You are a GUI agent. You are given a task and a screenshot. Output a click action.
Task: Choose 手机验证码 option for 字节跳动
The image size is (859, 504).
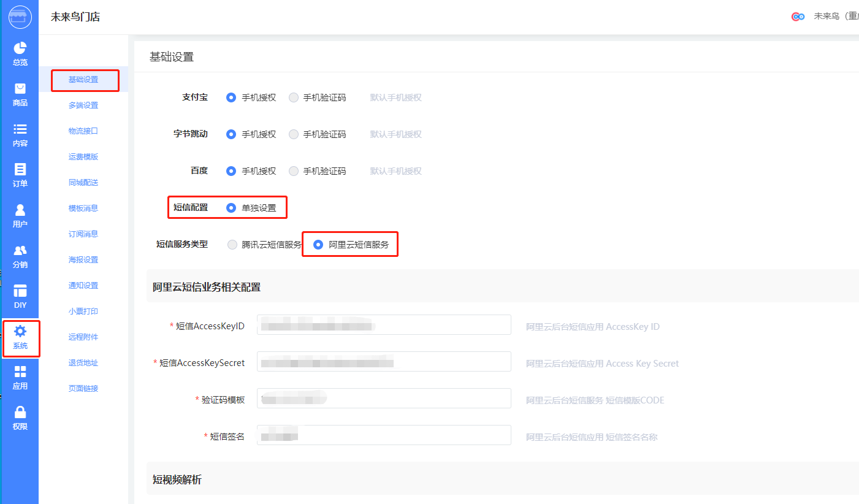point(294,134)
